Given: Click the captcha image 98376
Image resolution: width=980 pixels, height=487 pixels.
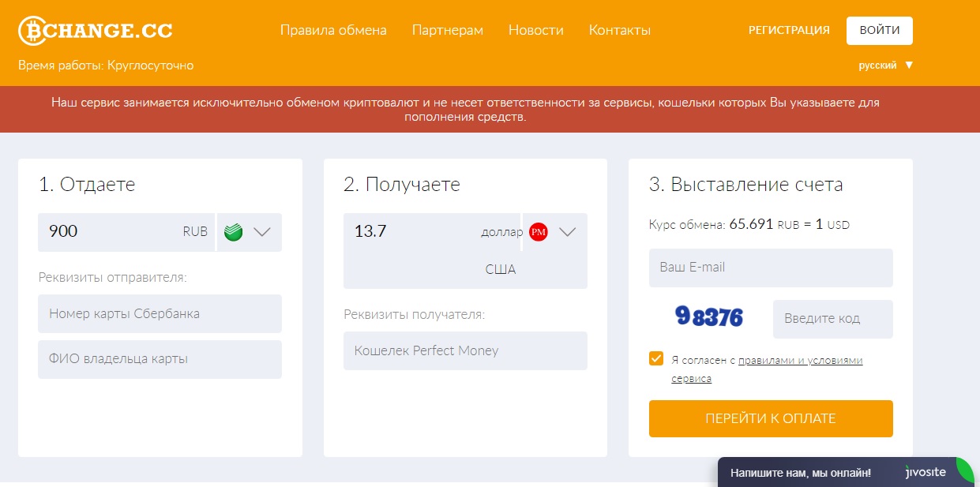Looking at the screenshot, I should (x=708, y=317).
